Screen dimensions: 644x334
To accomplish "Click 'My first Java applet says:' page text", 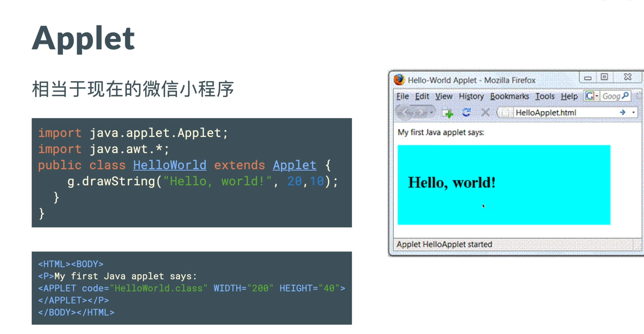I will (441, 132).
